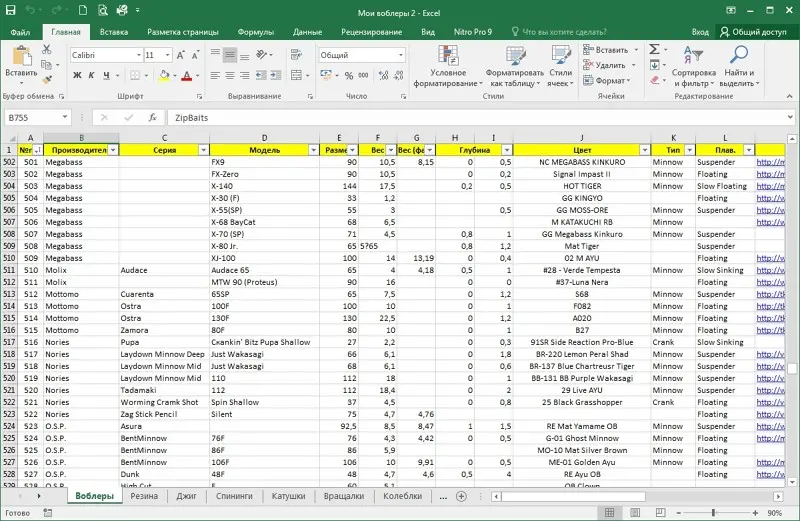Open Условное форматирование menu
The image size is (800, 521).
coord(447,67)
